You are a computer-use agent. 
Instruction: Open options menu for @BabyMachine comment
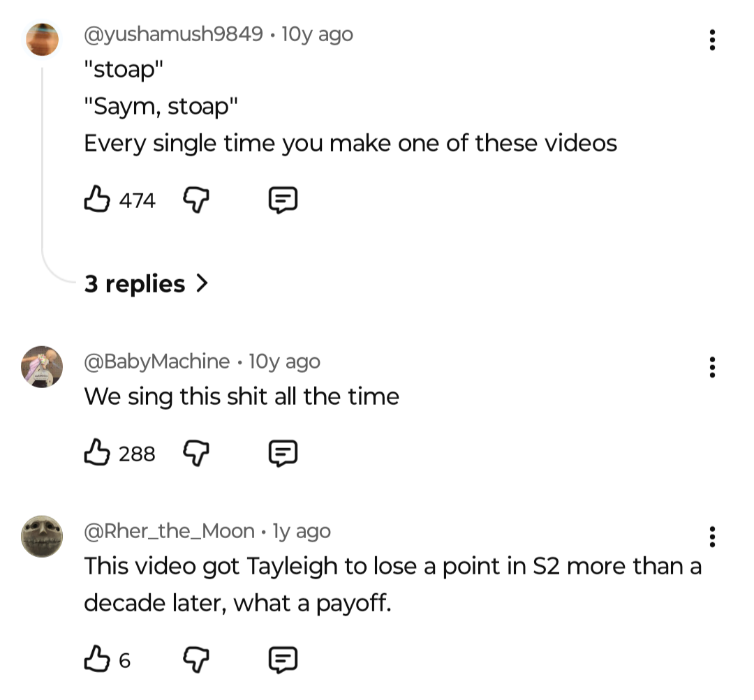pos(712,367)
